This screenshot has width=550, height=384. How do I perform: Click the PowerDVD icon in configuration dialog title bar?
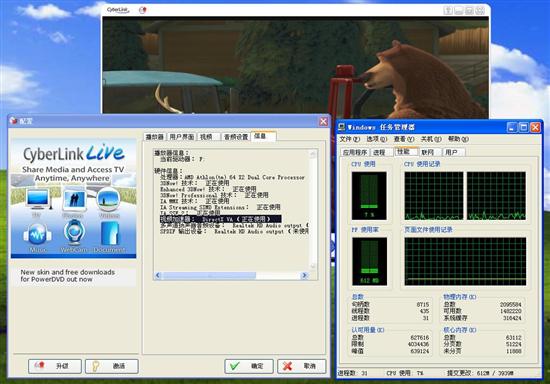[x=14, y=121]
